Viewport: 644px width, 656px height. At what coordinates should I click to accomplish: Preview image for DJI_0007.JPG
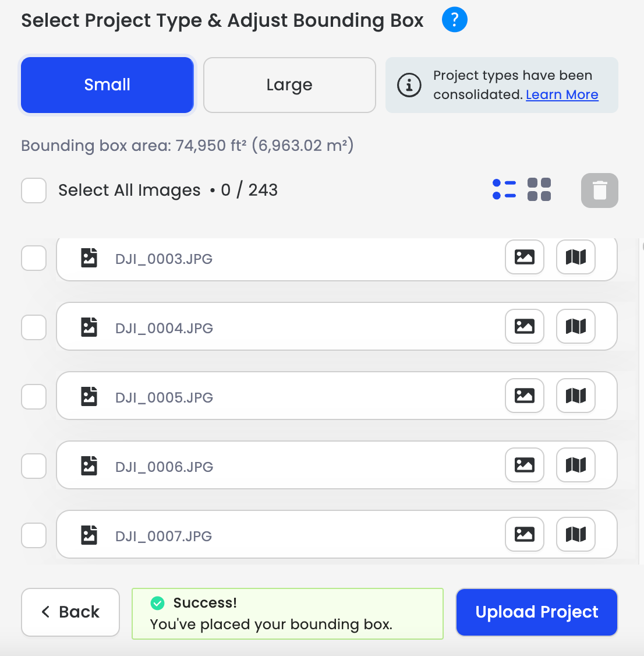point(525,534)
